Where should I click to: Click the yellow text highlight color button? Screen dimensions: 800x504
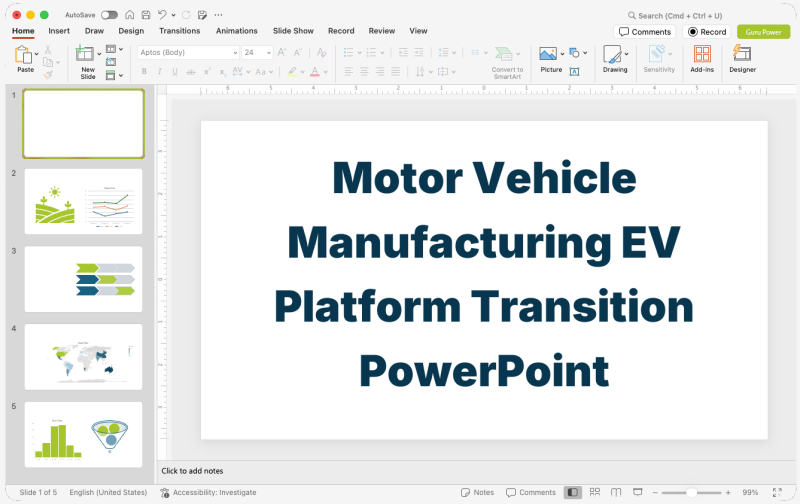292,72
